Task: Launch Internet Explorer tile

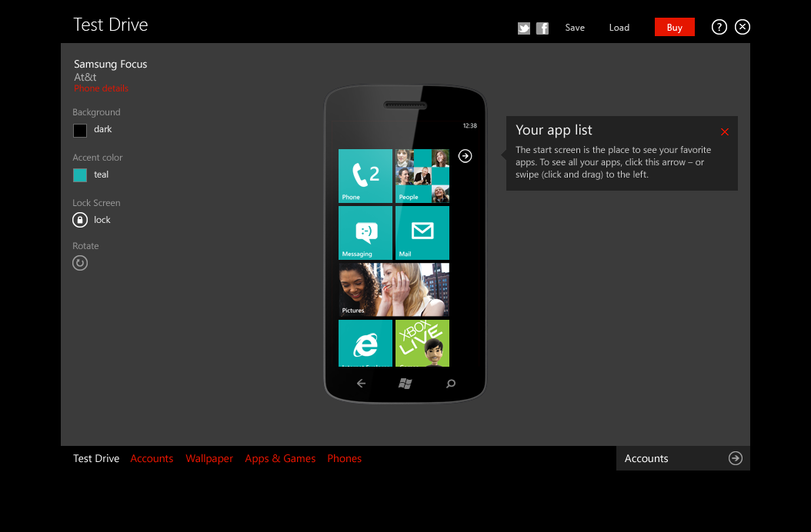Action: (365, 344)
